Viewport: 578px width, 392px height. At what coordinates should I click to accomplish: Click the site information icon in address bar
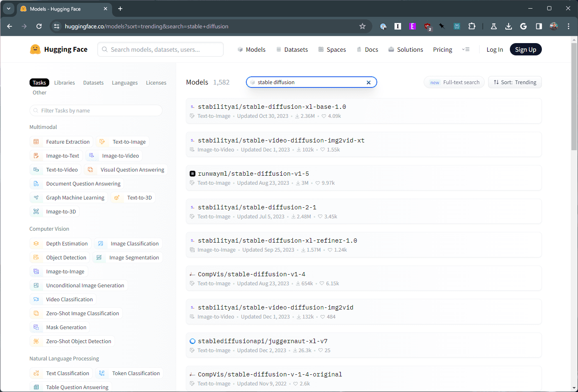coord(57,26)
